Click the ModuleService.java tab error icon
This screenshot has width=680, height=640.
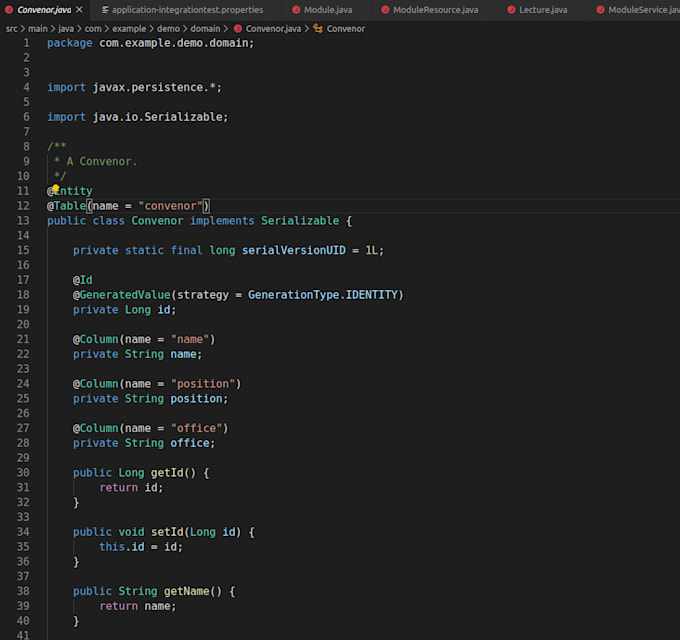coord(601,10)
